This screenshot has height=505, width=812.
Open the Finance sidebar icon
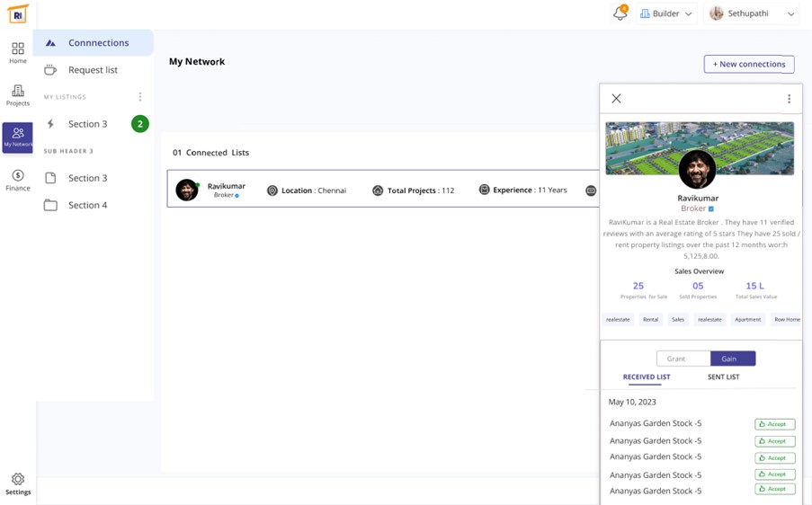[18, 180]
